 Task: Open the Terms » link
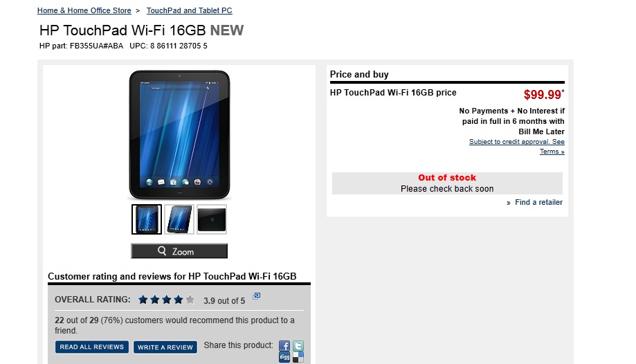click(552, 152)
